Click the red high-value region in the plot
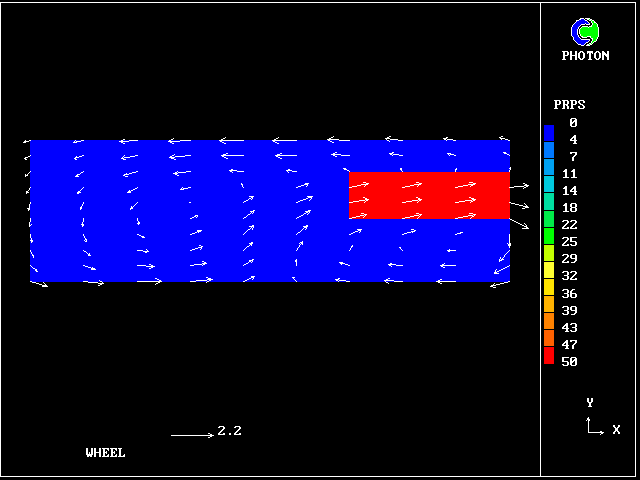 [x=428, y=195]
